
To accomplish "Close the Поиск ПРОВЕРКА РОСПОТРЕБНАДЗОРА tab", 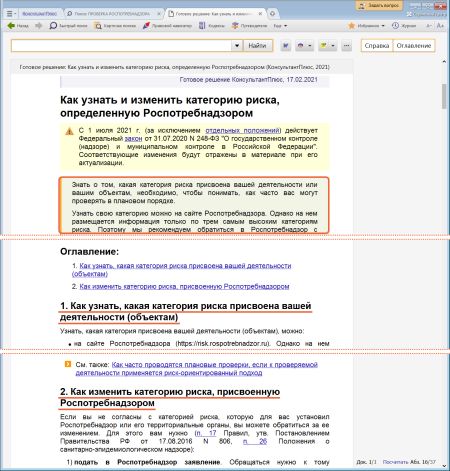I will point(159,14).
